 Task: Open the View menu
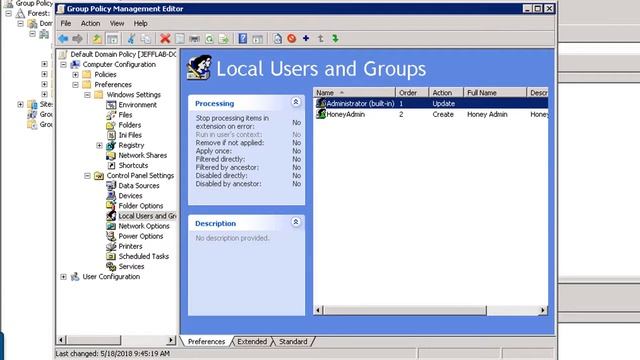tap(117, 24)
